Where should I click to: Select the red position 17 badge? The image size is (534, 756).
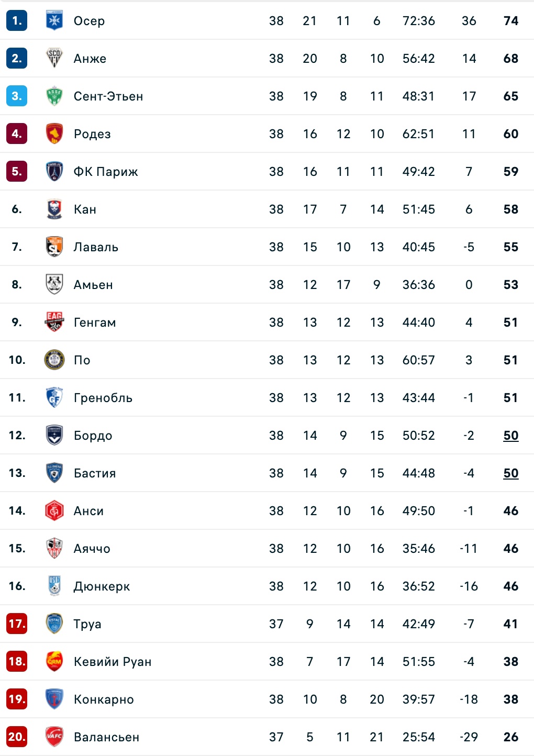pos(17,624)
